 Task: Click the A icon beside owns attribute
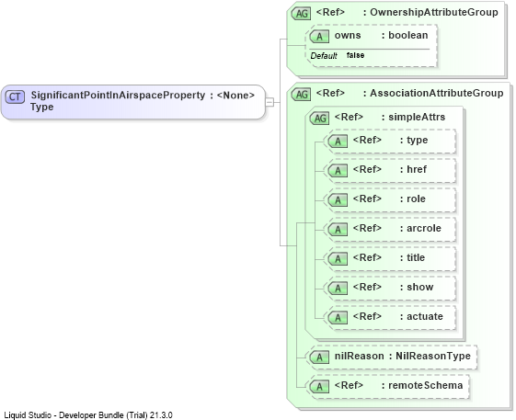(x=319, y=37)
